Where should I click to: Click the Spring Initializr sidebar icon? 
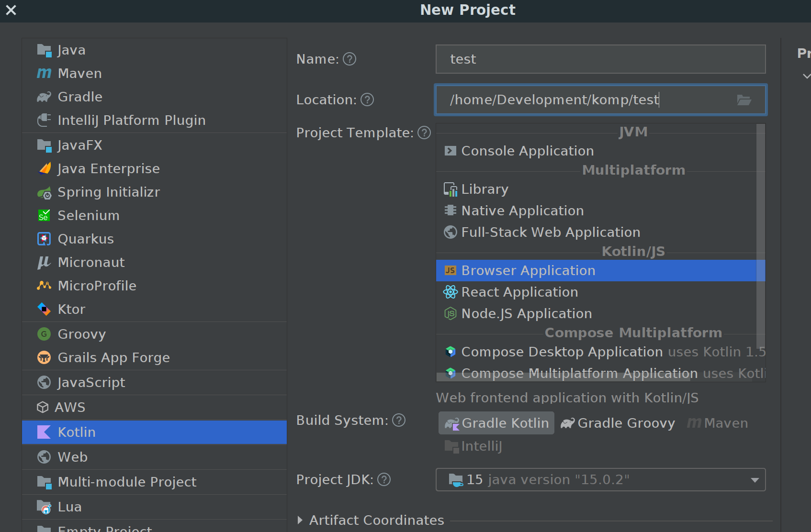(44, 192)
